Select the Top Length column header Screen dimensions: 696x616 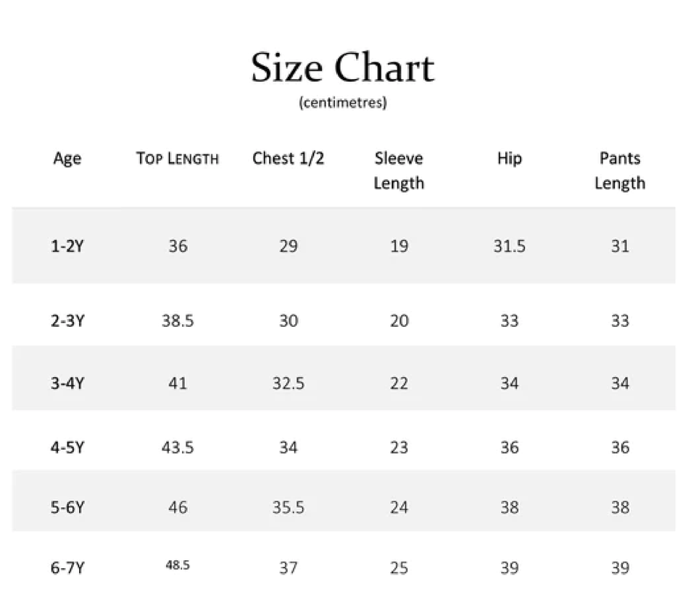[177, 159]
